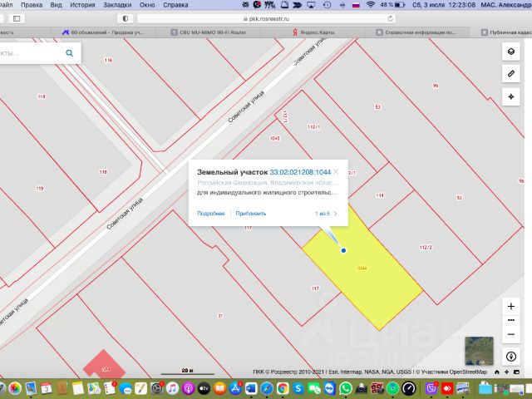
Task: Close the land parcel info popup
Action: tap(336, 172)
